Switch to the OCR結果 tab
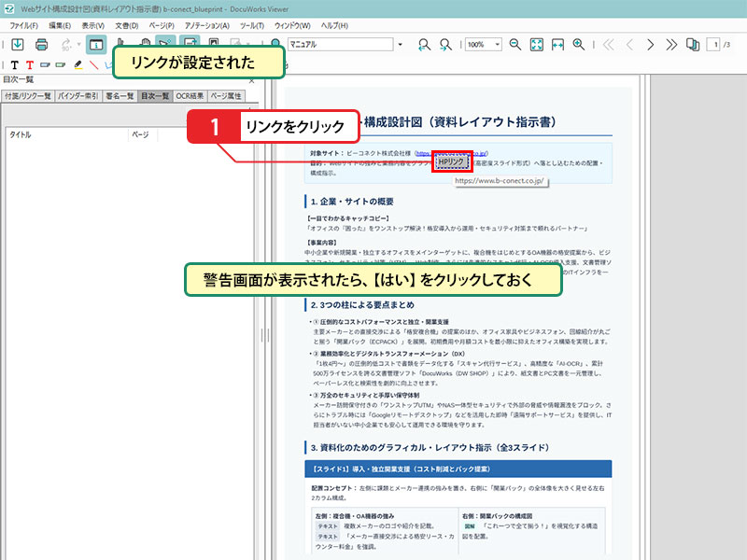Image resolution: width=747 pixels, height=560 pixels. tap(190, 96)
